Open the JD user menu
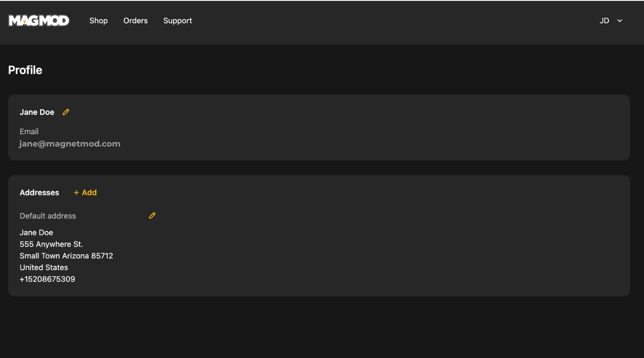The width and height of the screenshot is (644, 358). (x=611, y=21)
